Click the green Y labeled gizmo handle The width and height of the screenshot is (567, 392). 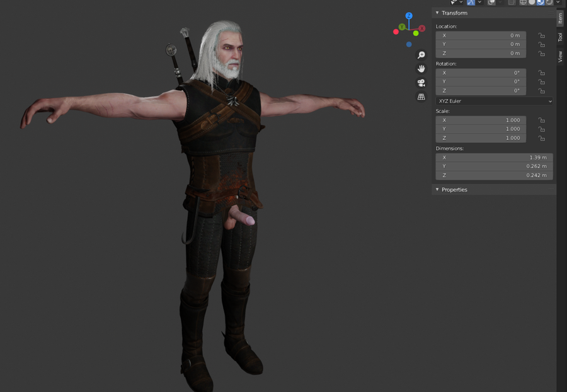point(402,26)
